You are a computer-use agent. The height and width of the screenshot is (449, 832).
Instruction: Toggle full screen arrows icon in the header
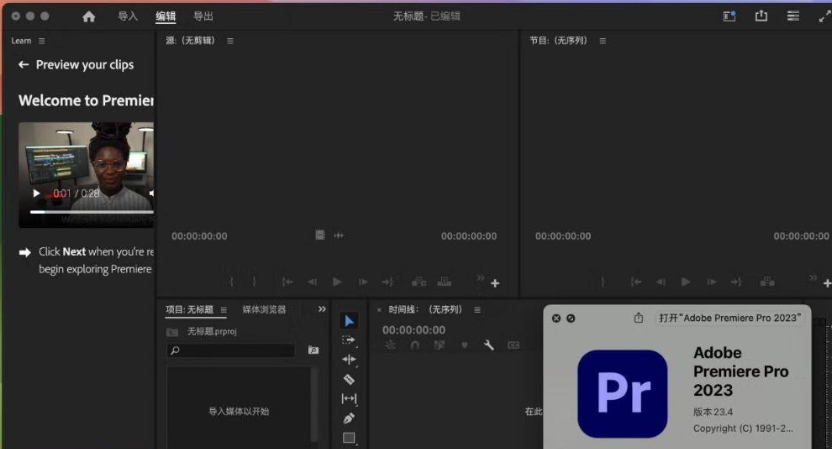pos(825,16)
